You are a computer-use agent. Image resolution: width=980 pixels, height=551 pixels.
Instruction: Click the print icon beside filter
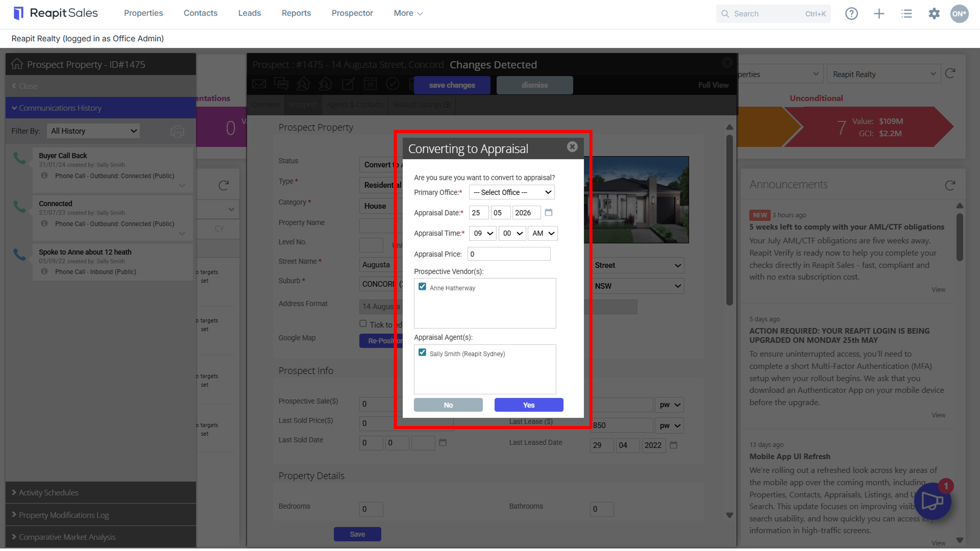pos(177,131)
